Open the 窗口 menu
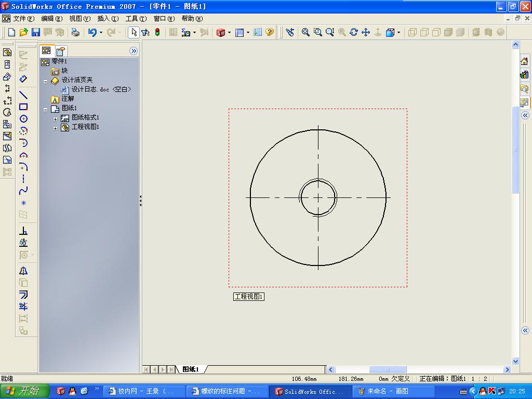Viewport: 532px width, 399px height. [x=164, y=19]
